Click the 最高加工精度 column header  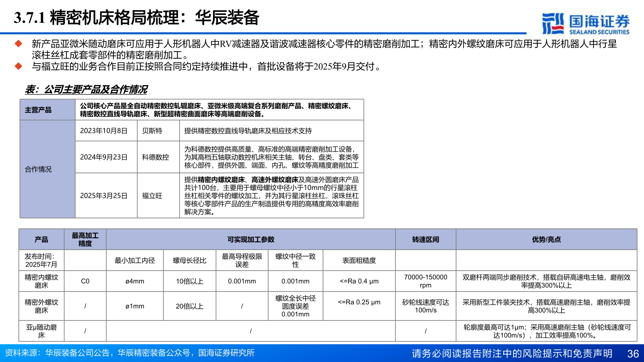click(x=85, y=240)
